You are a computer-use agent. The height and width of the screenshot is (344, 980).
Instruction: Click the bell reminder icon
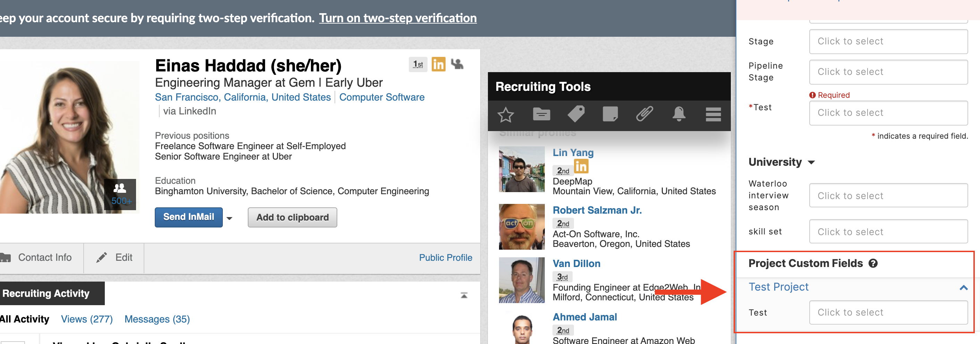point(679,114)
